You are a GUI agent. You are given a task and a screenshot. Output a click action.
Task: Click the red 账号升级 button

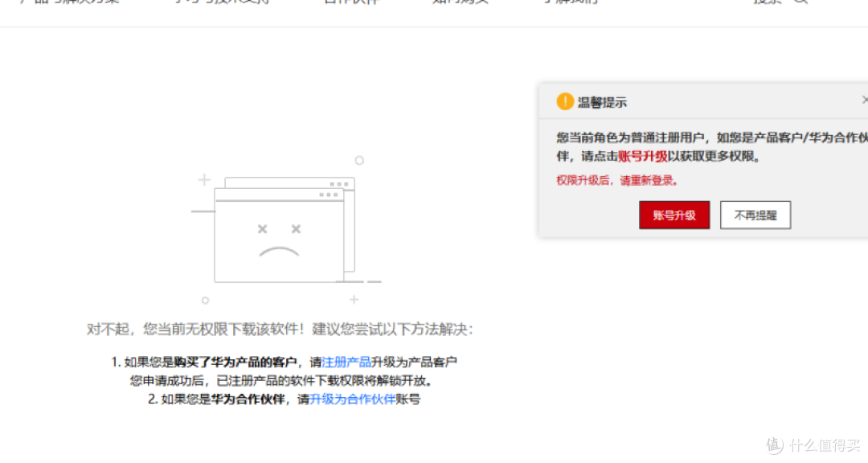(674, 215)
